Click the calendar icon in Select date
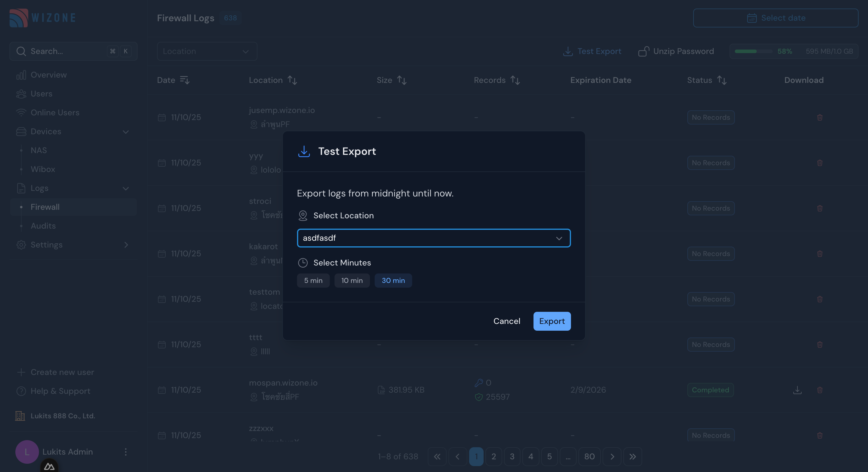Image resolution: width=868 pixels, height=472 pixels. click(752, 18)
